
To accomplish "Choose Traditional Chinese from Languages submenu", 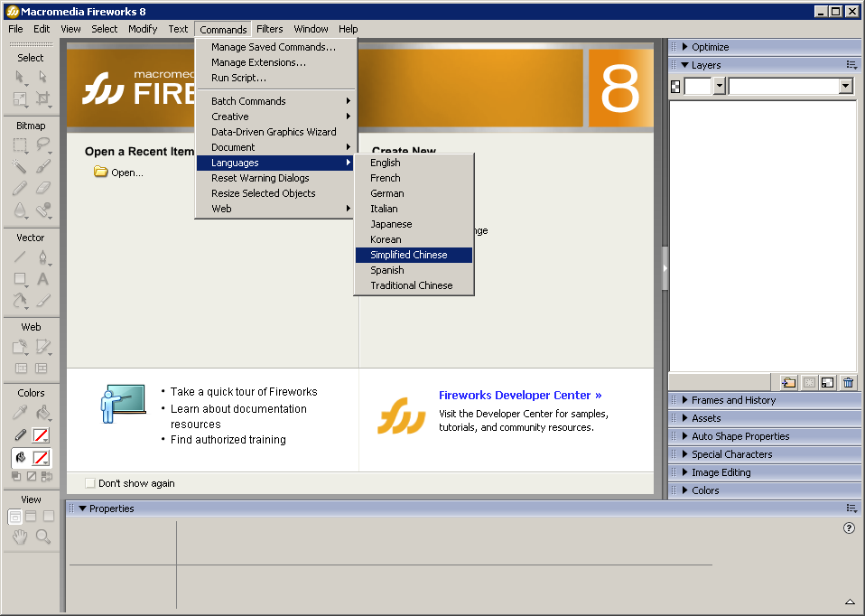I will 414,285.
